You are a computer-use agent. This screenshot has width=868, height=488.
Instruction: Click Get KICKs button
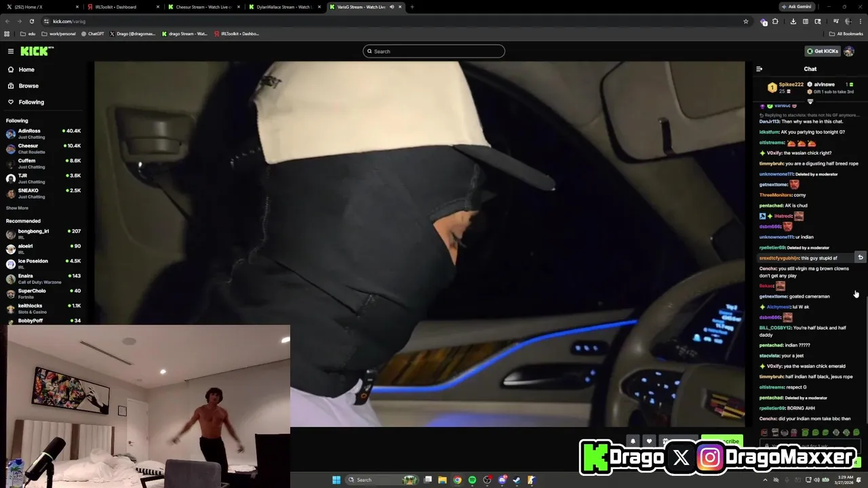tap(823, 52)
